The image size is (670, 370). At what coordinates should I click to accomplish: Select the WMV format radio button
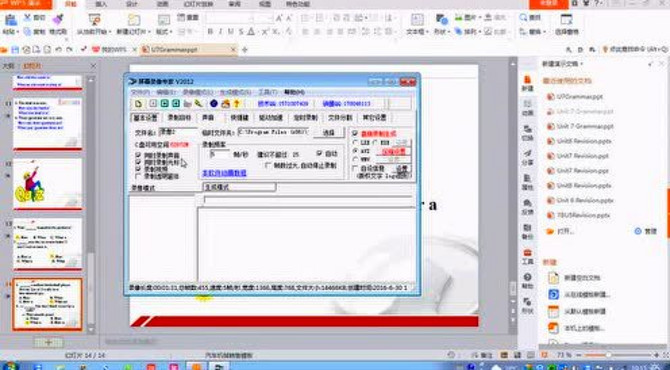coord(355,159)
